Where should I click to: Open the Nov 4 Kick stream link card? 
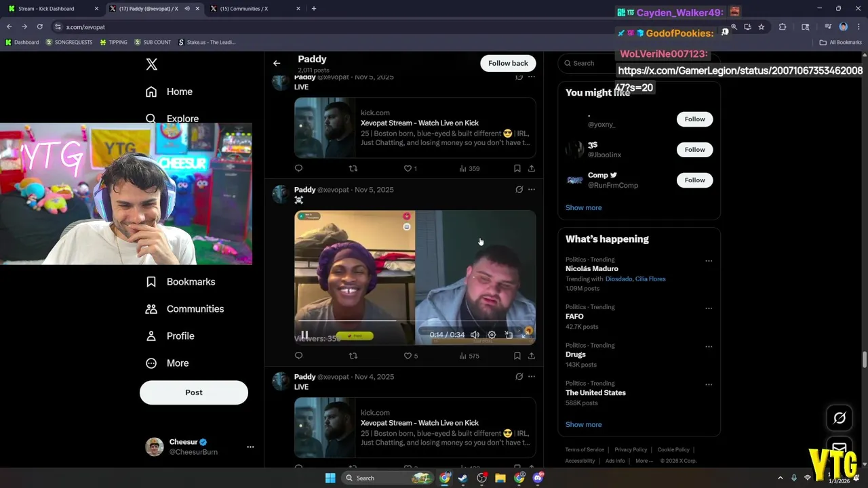click(x=415, y=428)
